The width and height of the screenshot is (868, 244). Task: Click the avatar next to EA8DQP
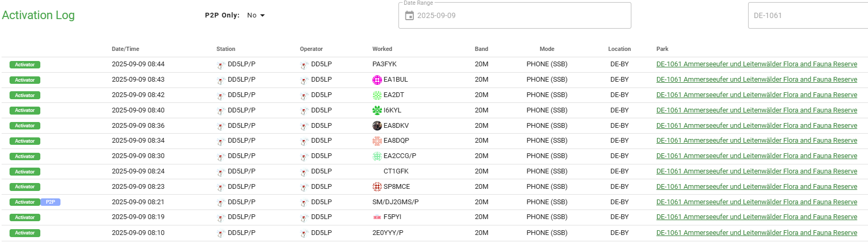click(377, 141)
